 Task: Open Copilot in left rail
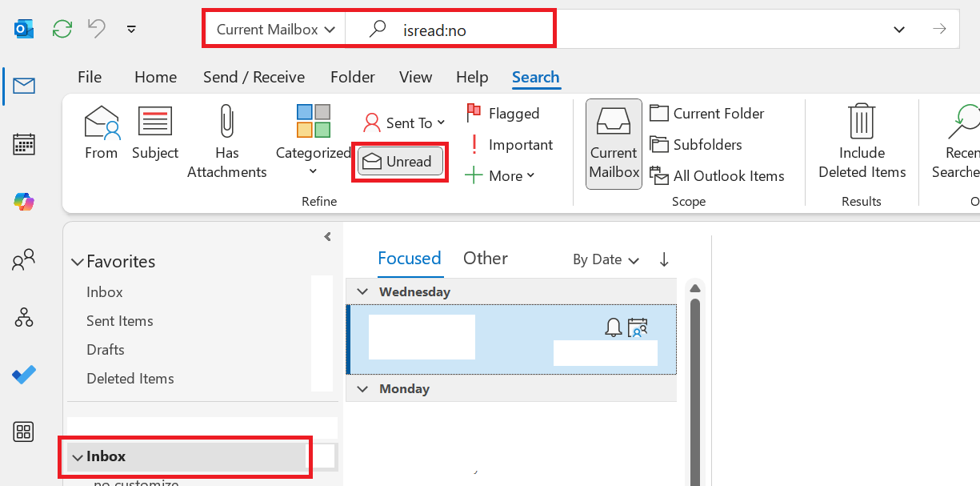pos(24,202)
